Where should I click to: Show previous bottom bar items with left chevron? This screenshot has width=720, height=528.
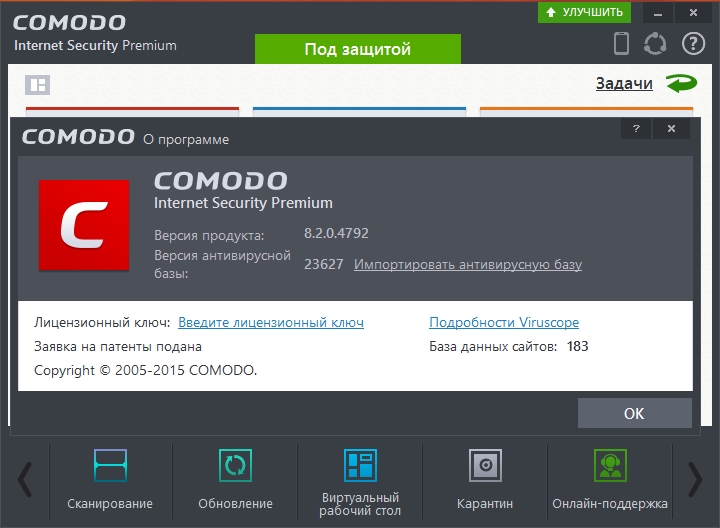[24, 479]
